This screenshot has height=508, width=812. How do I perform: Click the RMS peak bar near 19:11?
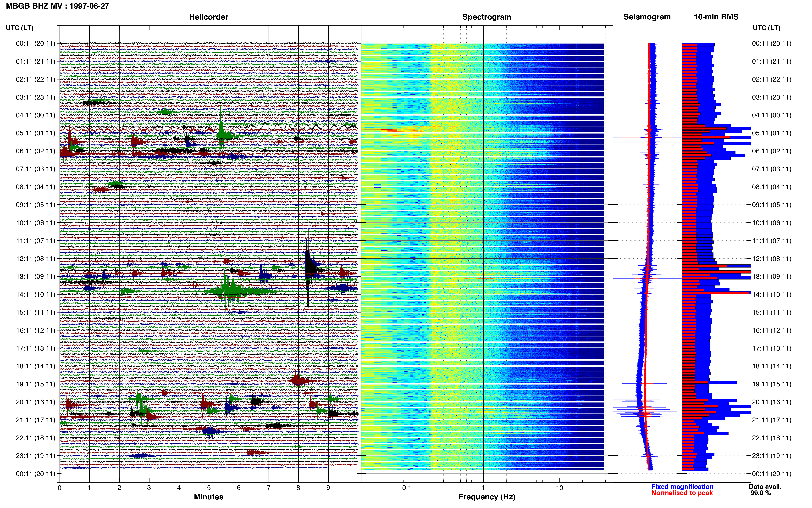(x=710, y=382)
